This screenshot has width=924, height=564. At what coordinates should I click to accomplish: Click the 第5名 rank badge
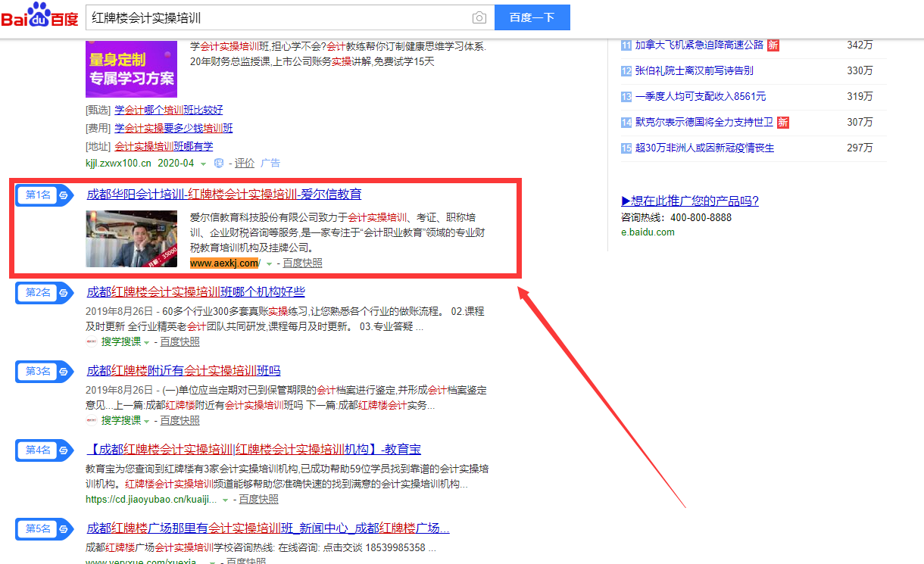pyautogui.click(x=45, y=528)
